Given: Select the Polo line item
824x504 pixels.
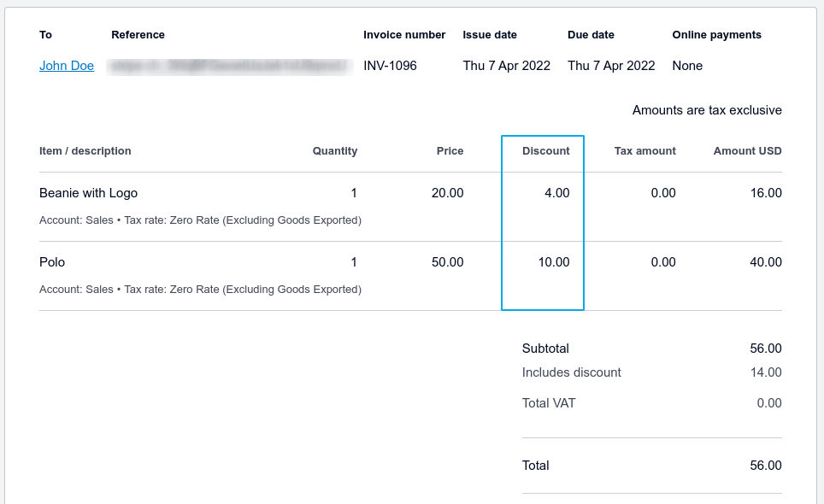Looking at the screenshot, I should (x=52, y=262).
